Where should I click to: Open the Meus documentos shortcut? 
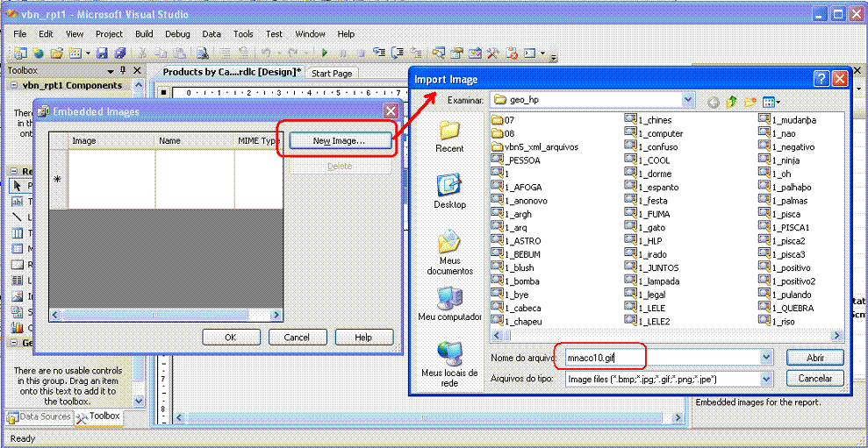tap(449, 252)
